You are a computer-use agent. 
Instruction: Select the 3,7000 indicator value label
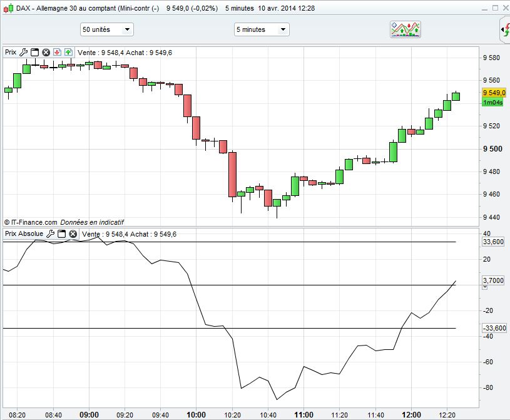(493, 280)
